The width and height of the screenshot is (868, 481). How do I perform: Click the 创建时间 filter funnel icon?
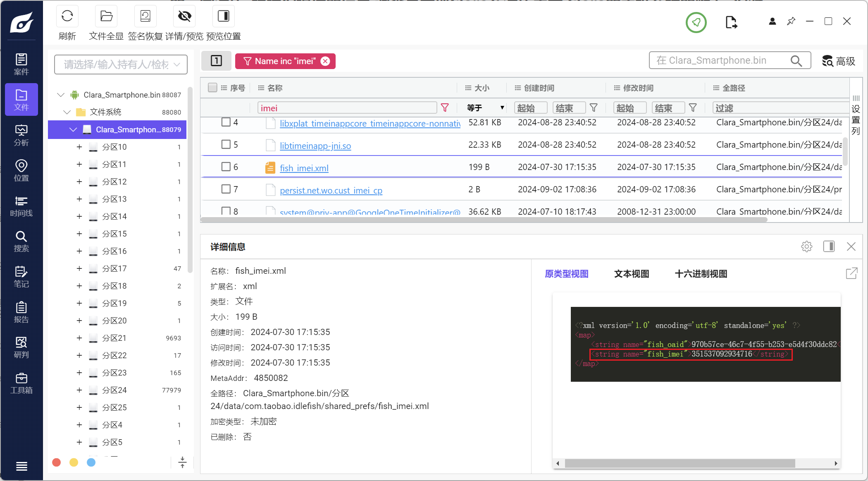point(594,108)
